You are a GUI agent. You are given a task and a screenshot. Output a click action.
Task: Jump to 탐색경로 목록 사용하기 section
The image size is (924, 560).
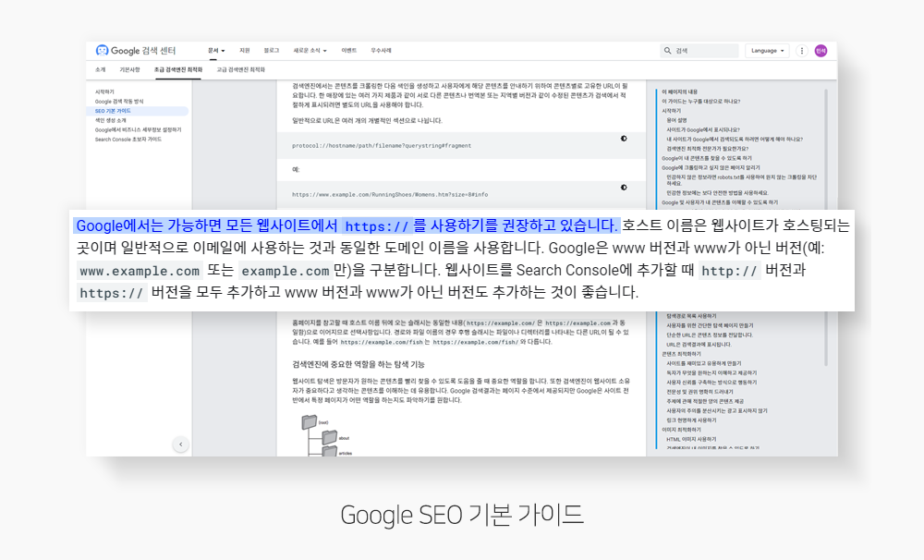(x=691, y=316)
